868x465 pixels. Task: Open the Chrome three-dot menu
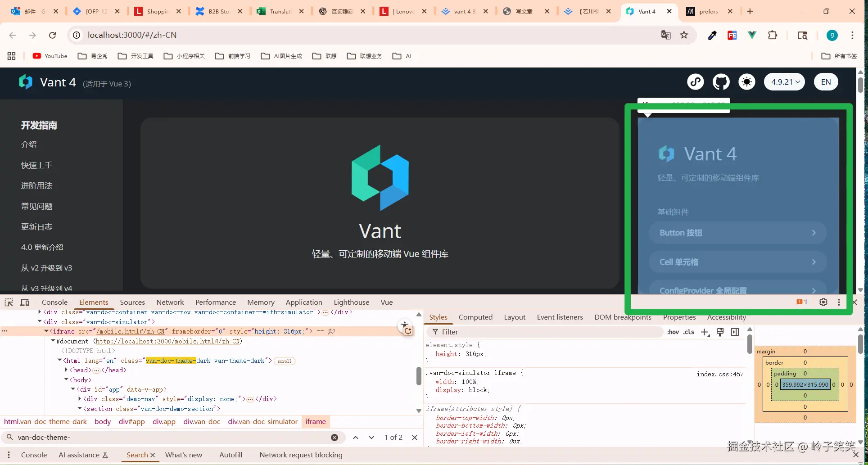tap(852, 35)
